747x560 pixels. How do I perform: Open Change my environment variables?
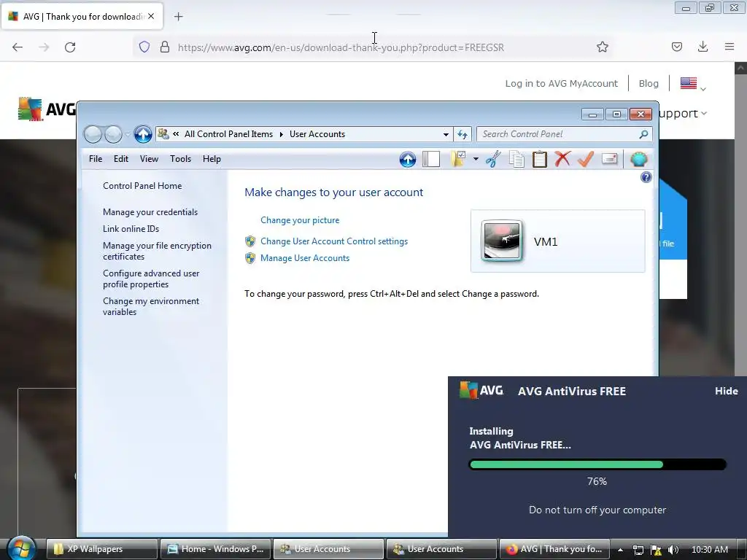point(151,306)
